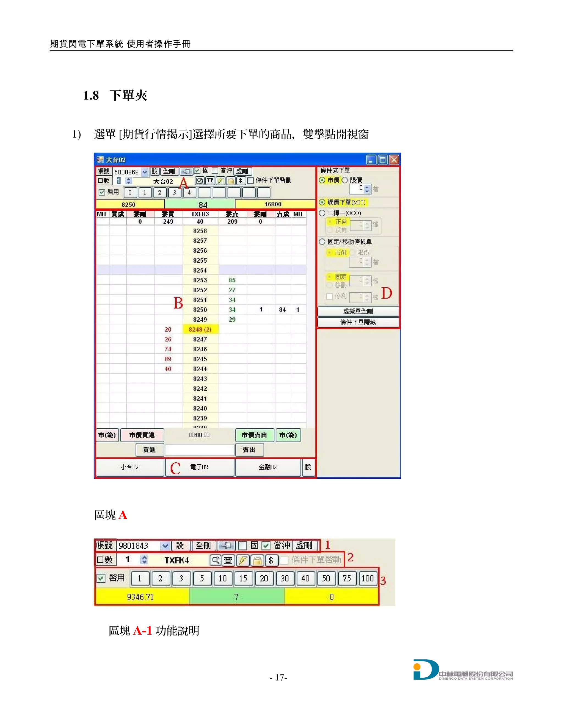This screenshot has height=728, width=563.
Task: Click 買進 button
Action: click(150, 450)
